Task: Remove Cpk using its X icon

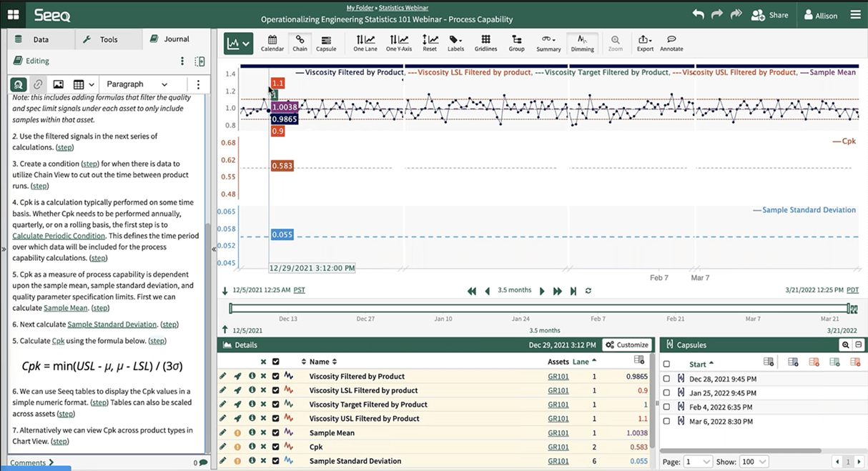Action: pyautogui.click(x=263, y=447)
